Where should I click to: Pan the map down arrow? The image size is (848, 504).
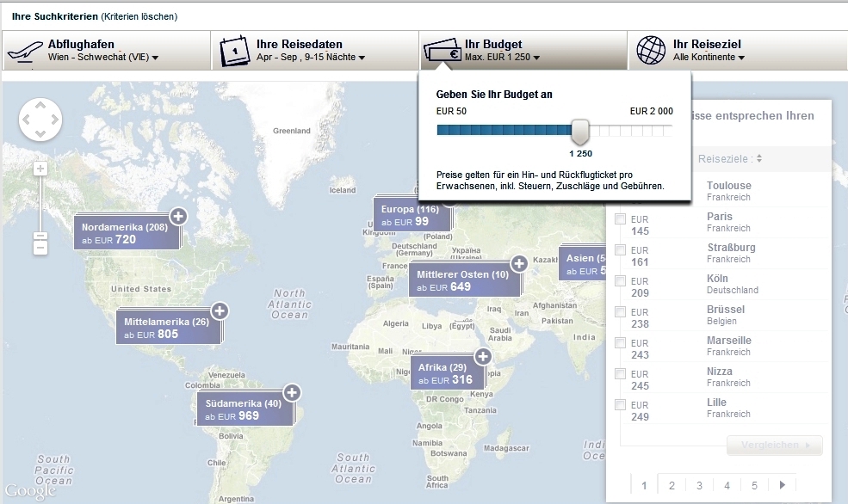tap(40, 133)
